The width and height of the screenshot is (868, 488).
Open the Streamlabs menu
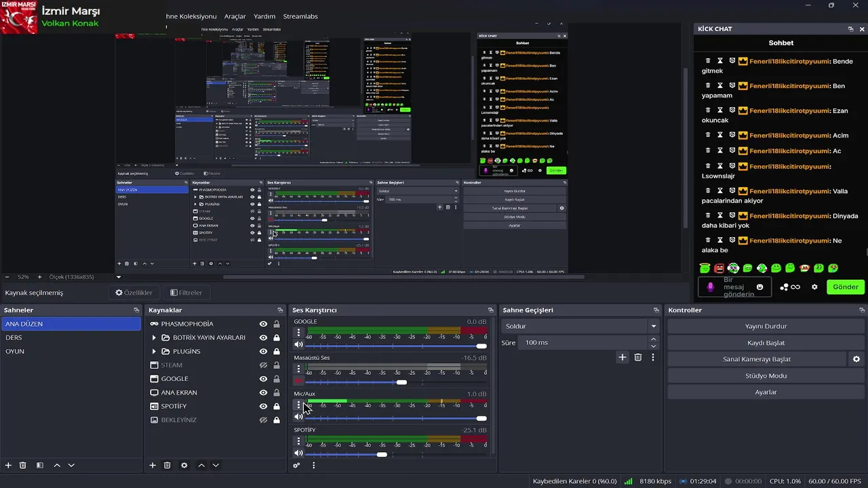coord(300,16)
